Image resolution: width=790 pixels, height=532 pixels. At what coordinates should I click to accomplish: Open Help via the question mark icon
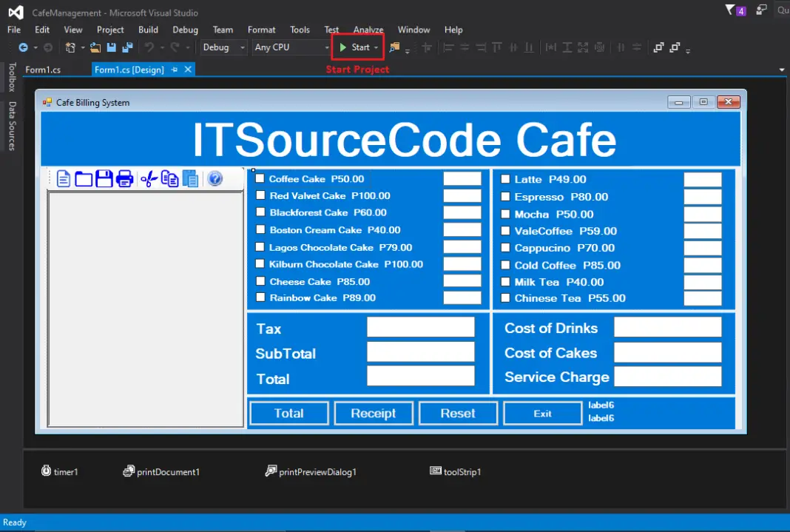[215, 178]
